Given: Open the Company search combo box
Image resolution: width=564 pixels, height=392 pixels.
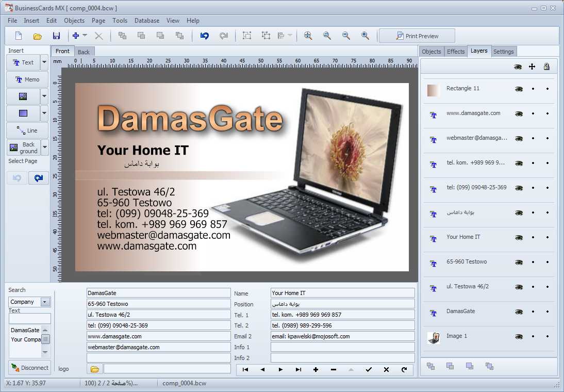Looking at the screenshot, I should pos(29,302).
